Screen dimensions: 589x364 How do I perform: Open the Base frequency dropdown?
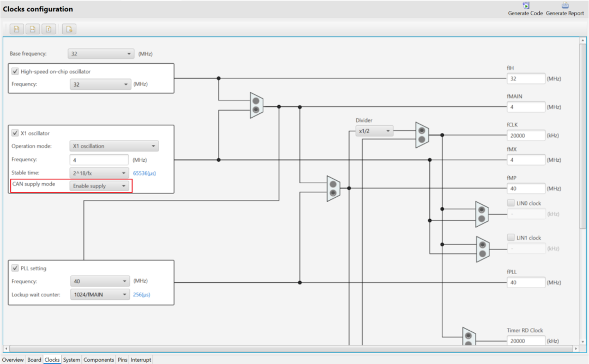pos(101,54)
